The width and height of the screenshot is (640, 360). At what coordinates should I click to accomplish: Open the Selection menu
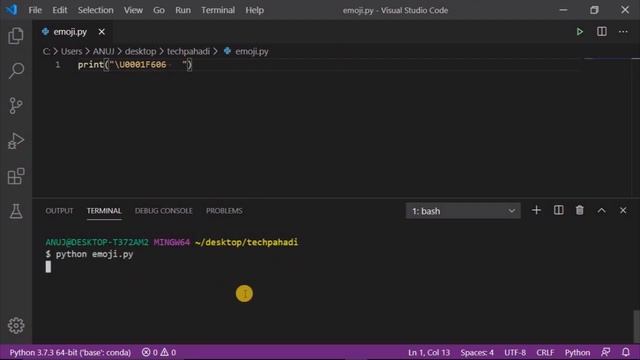tap(96, 10)
